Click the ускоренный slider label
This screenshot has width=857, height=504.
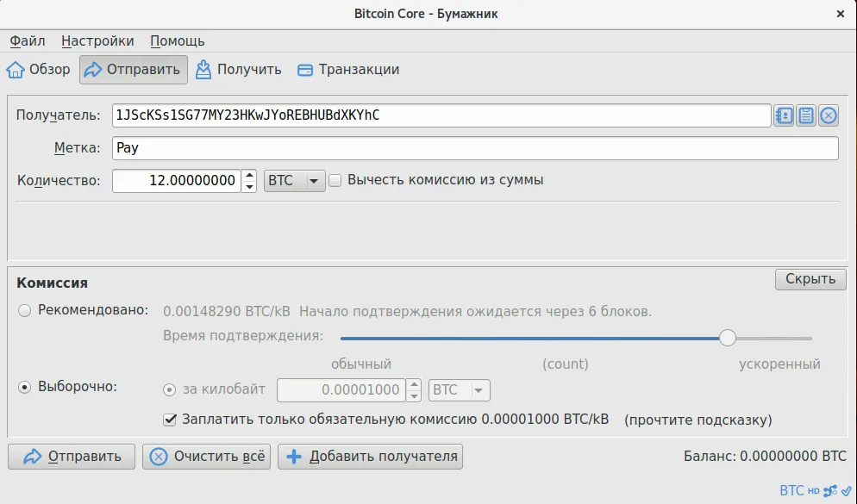click(779, 364)
